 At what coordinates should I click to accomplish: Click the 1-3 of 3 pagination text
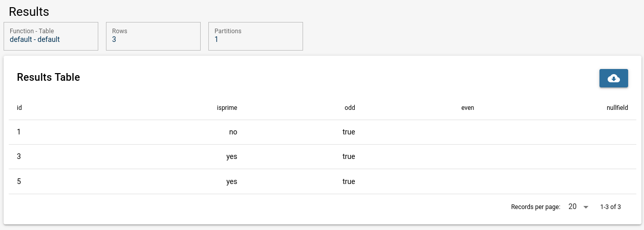pyautogui.click(x=610, y=207)
